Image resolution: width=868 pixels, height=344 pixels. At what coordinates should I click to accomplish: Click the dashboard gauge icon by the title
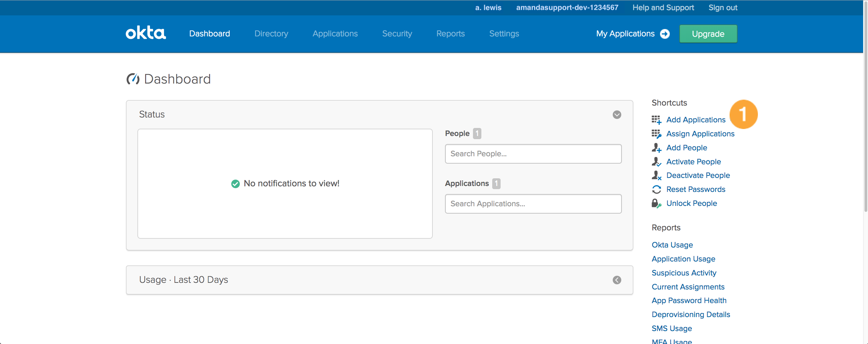pos(133,79)
